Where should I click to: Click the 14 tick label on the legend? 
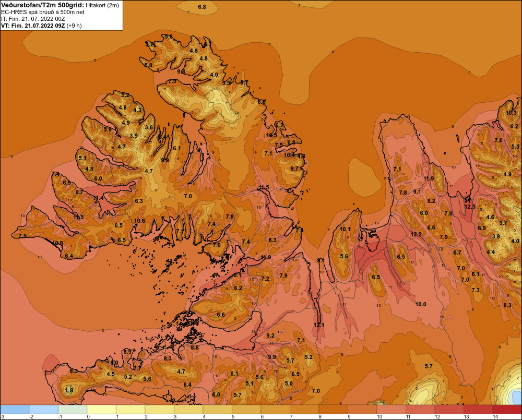(495, 417)
